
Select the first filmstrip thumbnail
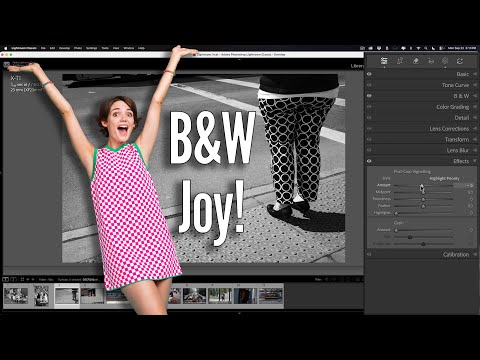(x=16, y=296)
